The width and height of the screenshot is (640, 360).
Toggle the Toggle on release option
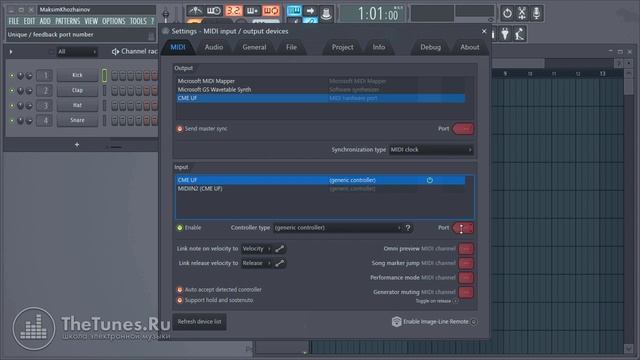456,301
